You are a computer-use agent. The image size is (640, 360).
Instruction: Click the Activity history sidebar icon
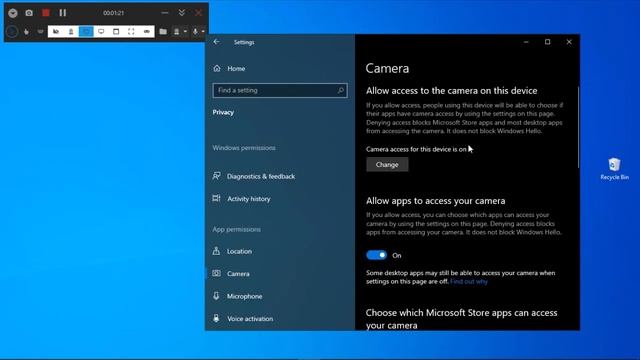[x=216, y=198]
